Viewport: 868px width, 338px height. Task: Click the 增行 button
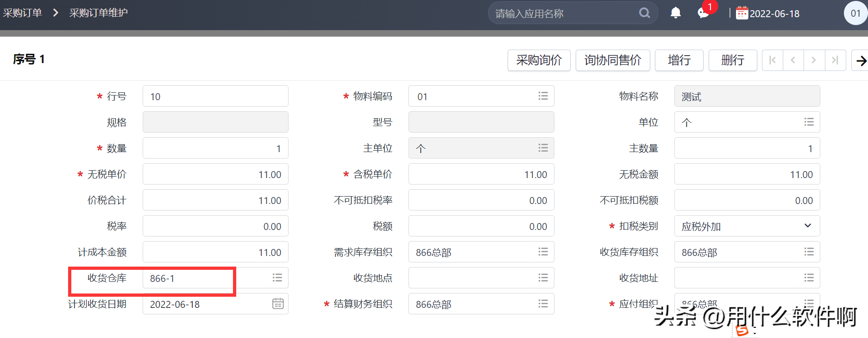pyautogui.click(x=679, y=60)
